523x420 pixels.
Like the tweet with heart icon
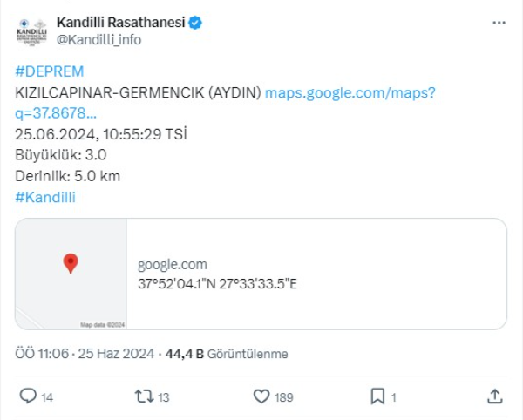[261, 396]
